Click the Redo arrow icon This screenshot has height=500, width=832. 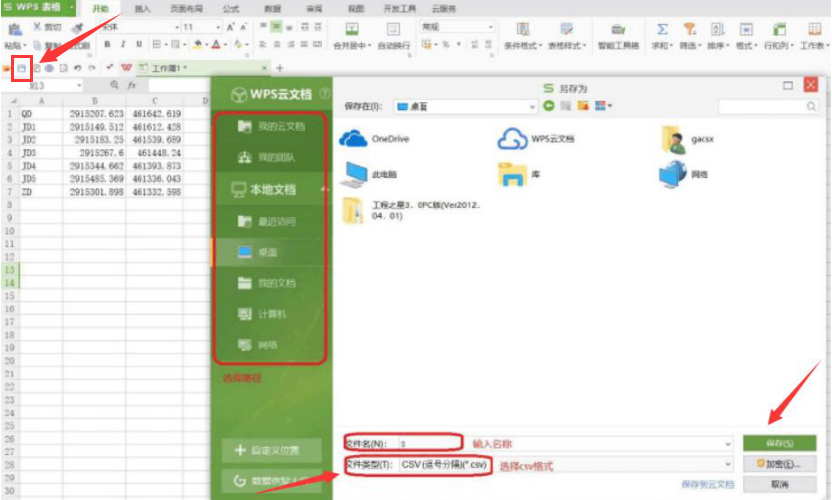pos(91,68)
